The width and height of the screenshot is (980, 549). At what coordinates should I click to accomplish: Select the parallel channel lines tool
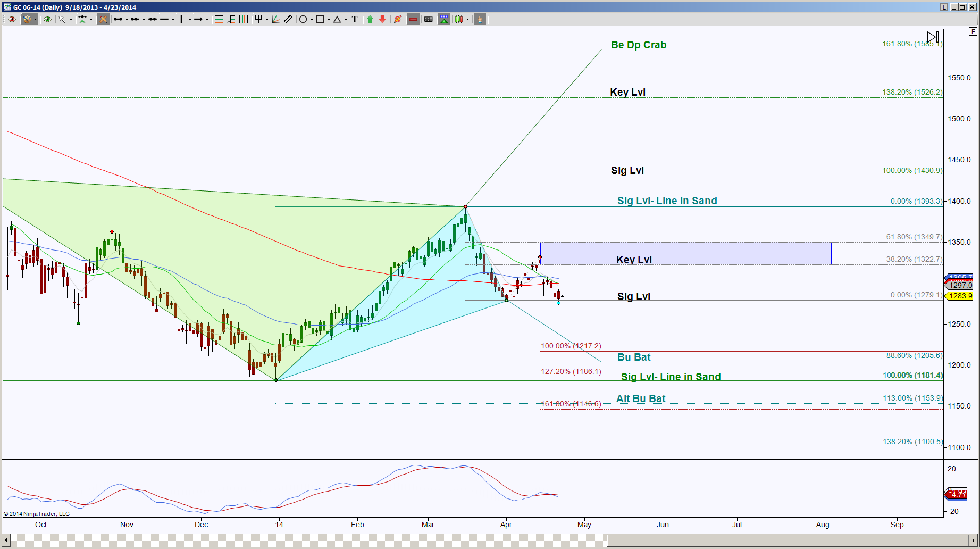coord(288,19)
